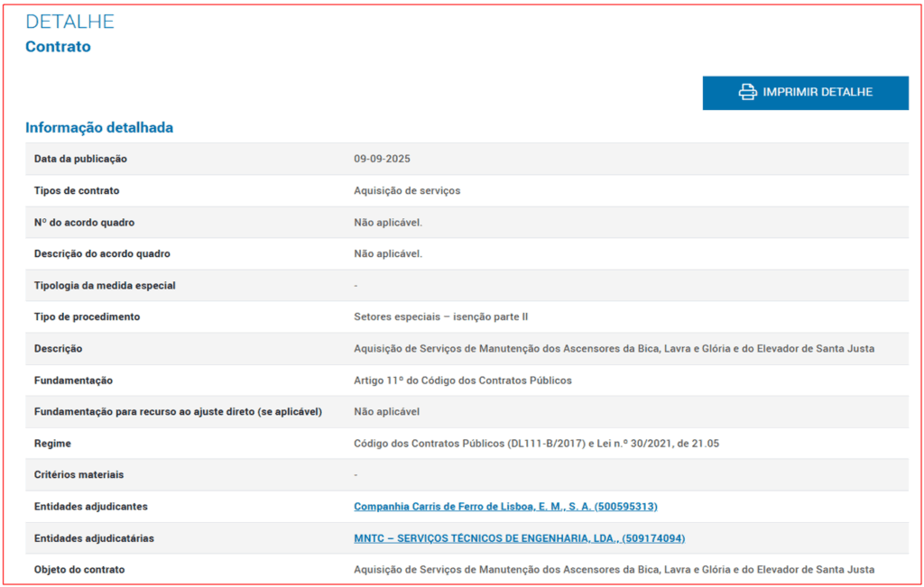Open the MNTC Serviços Técnicos de Engenharia link

point(519,538)
